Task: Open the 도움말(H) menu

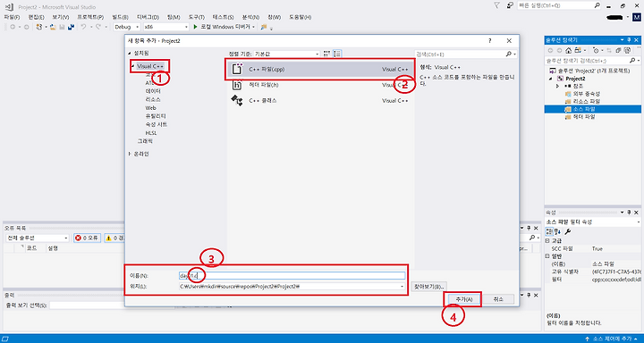Action: [x=301, y=17]
